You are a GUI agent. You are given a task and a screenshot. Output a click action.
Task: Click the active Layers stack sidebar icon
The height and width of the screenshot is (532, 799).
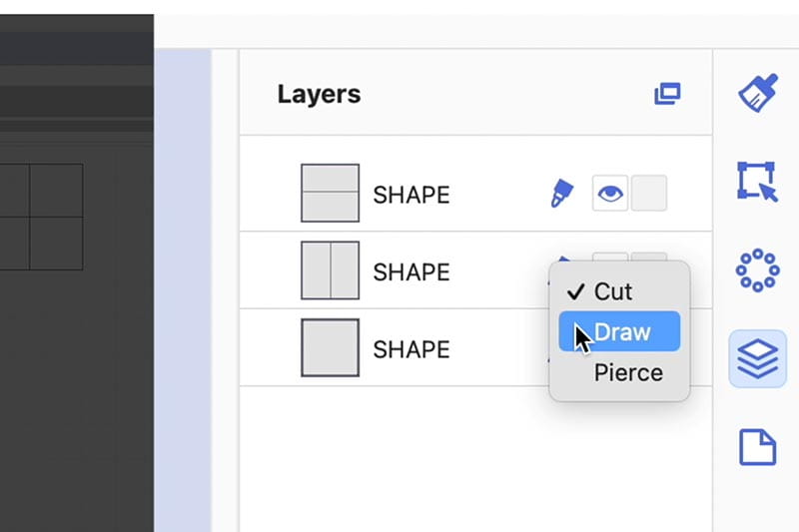[757, 357]
